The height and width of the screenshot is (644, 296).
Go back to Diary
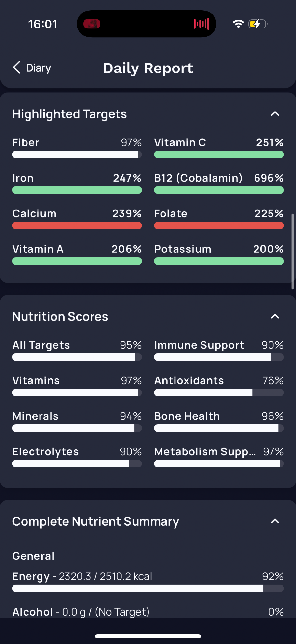[x=32, y=68]
